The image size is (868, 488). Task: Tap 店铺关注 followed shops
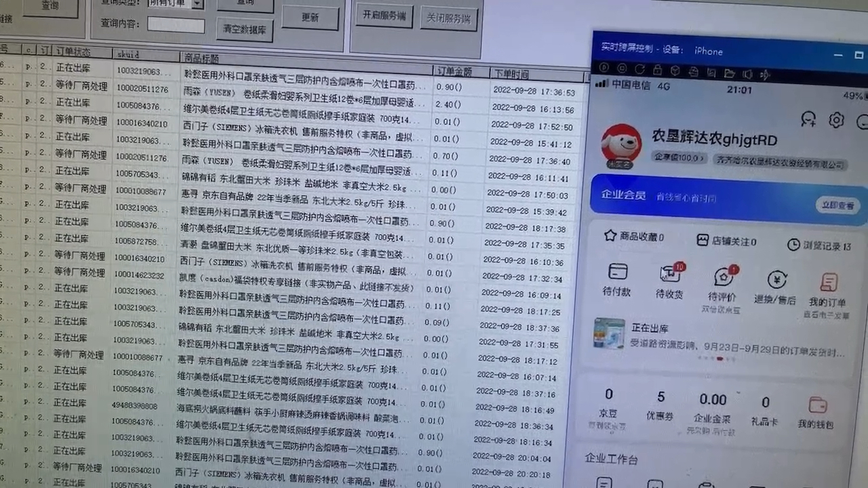tap(726, 241)
